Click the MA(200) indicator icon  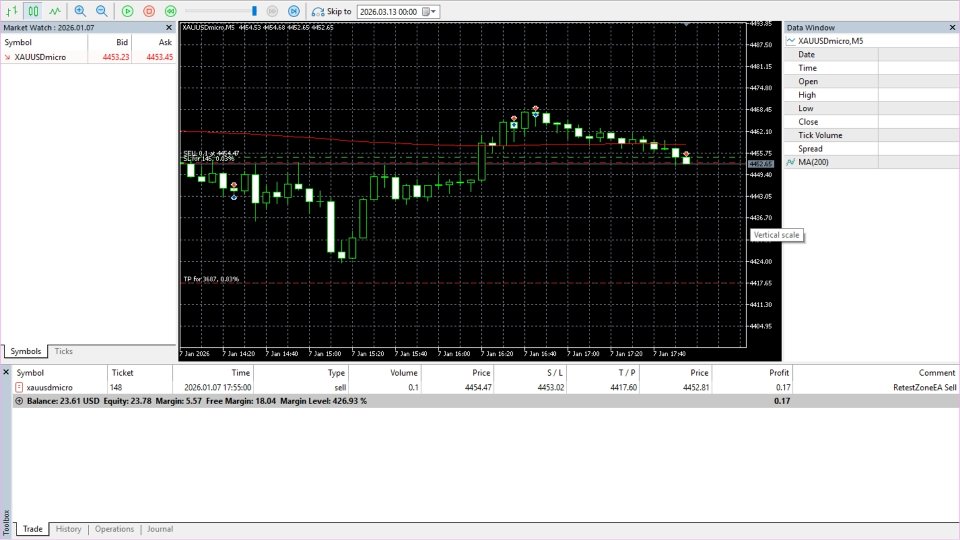(x=790, y=162)
